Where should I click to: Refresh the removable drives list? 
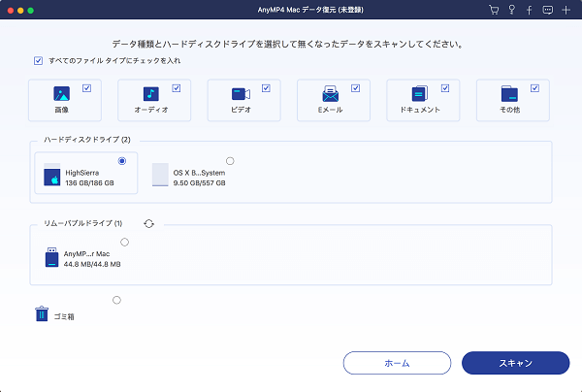point(148,223)
